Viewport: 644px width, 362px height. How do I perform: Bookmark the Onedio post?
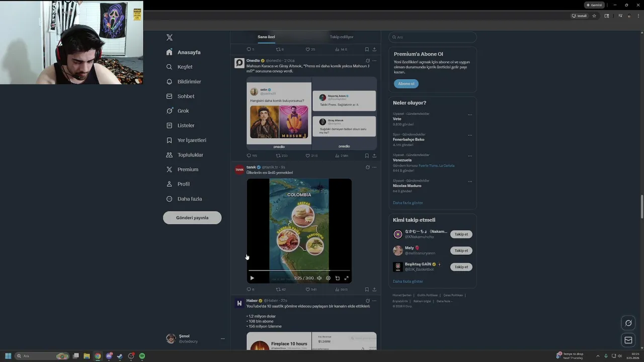(x=367, y=156)
